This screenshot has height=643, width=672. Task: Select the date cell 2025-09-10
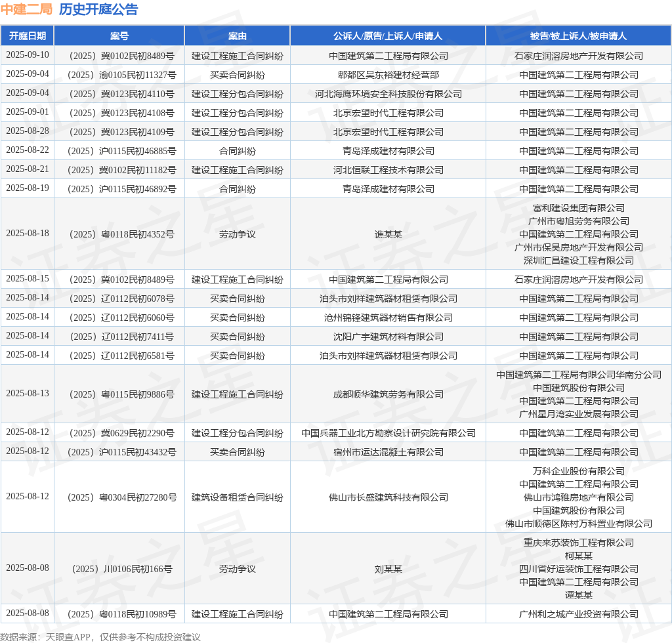(x=28, y=55)
